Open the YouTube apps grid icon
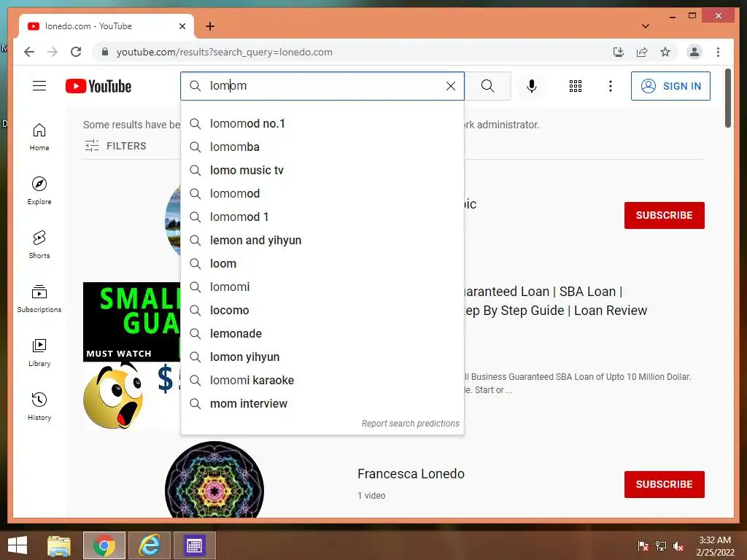 [x=575, y=86]
